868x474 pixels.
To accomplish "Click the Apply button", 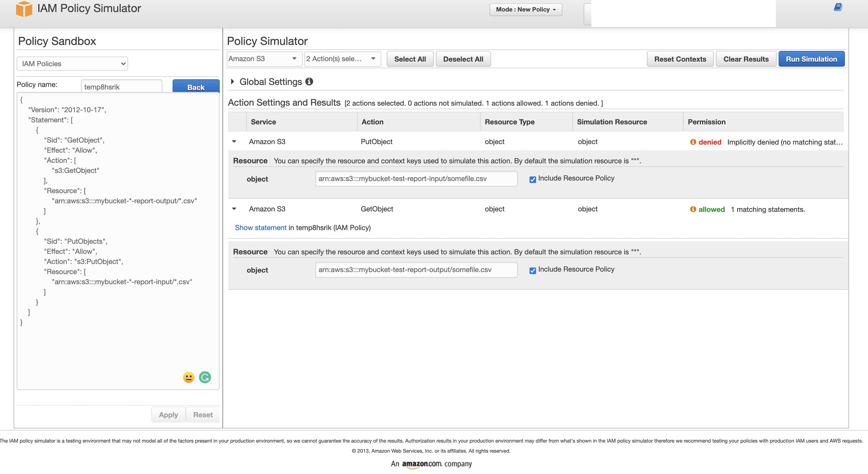I will [x=168, y=414].
